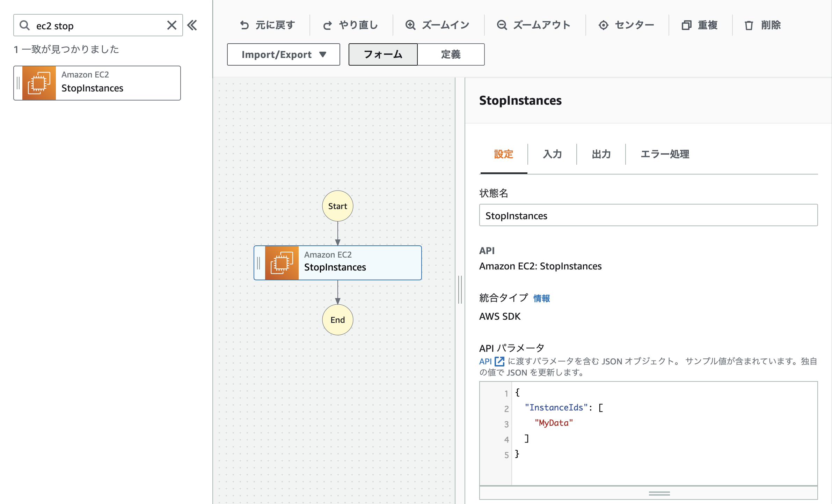
Task: Open the 出力 tab
Action: [601, 154]
